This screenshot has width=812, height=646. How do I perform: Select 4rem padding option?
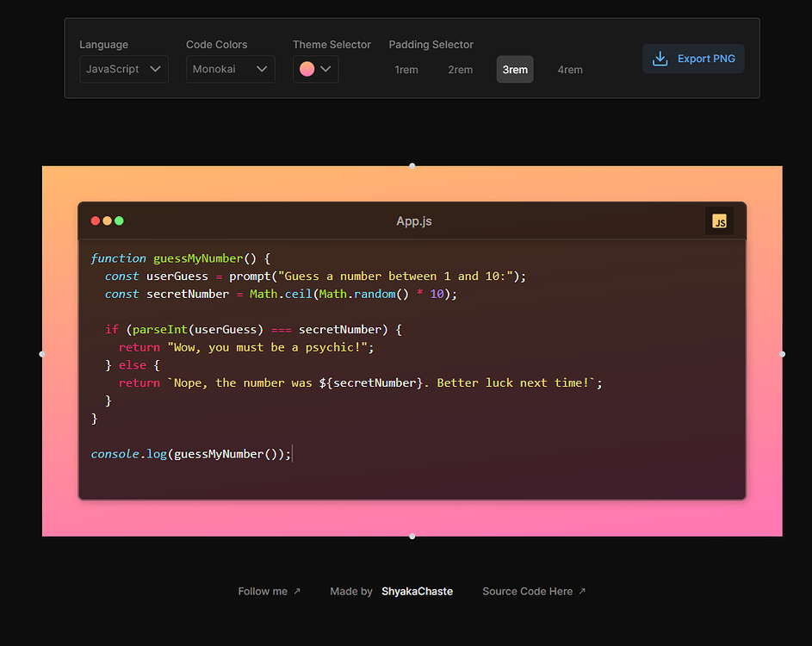click(x=570, y=70)
